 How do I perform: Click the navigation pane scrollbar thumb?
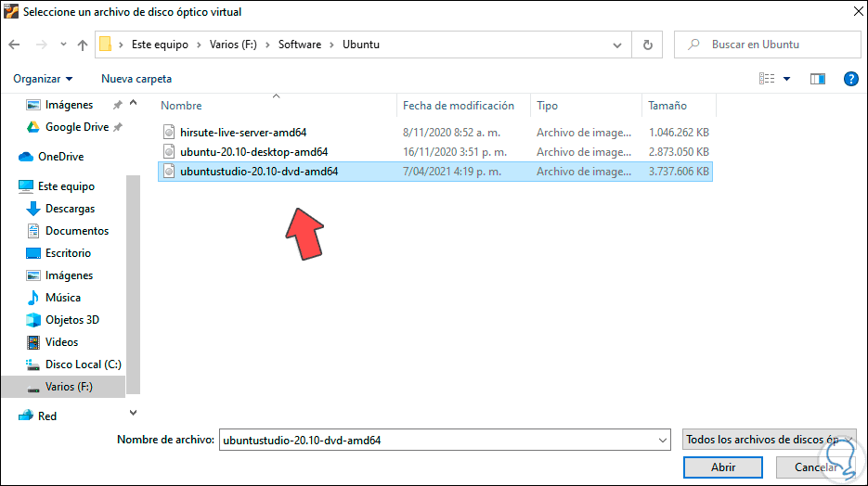click(x=133, y=285)
